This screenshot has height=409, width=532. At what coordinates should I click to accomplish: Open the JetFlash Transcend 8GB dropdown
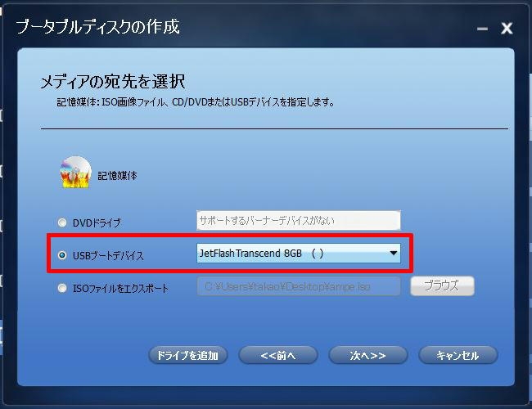coord(298,253)
